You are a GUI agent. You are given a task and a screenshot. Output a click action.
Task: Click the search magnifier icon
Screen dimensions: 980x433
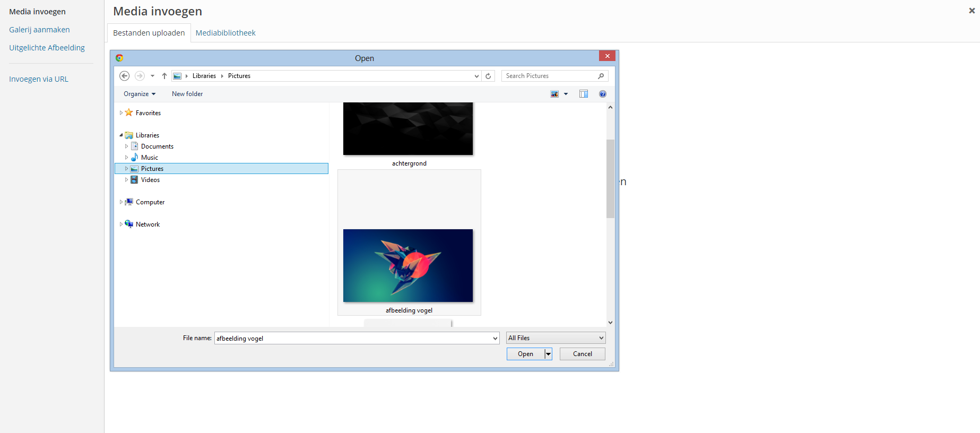pyautogui.click(x=601, y=76)
